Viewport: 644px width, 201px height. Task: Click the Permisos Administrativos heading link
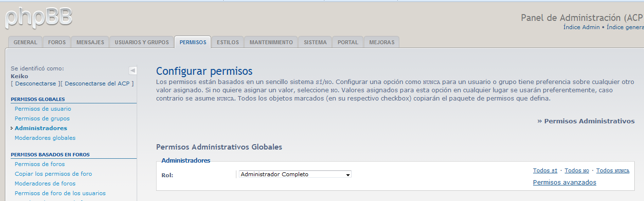[586, 121]
